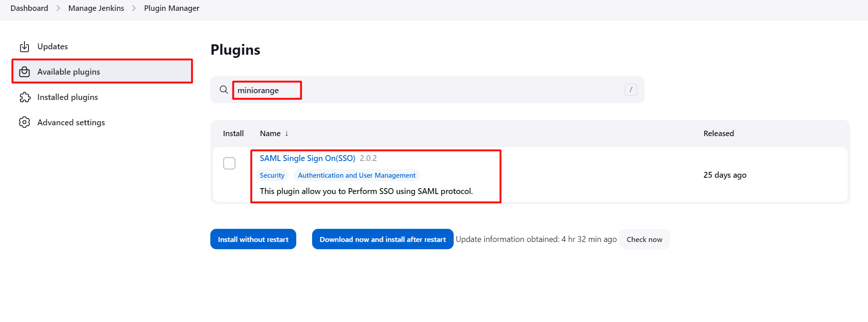The height and width of the screenshot is (322, 868).
Task: Click the Check now button
Action: pos(644,239)
